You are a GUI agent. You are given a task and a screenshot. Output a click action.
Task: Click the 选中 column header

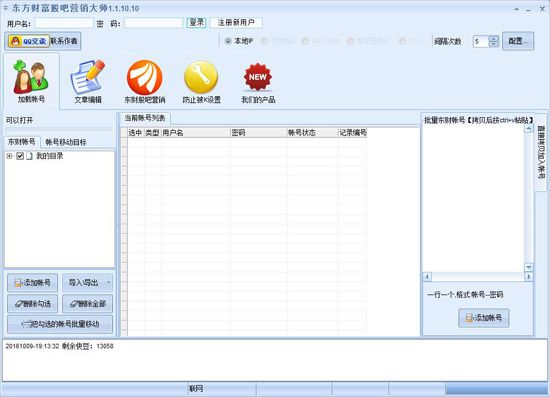[x=135, y=133]
